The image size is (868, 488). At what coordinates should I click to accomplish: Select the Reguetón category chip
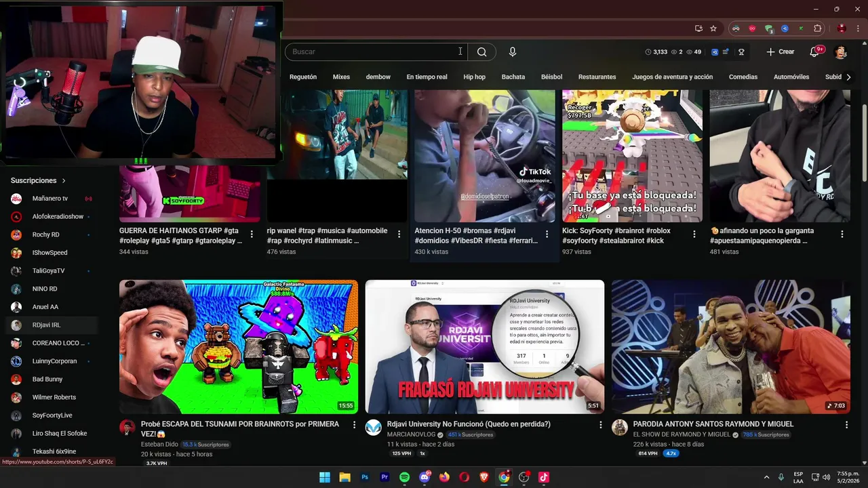(x=303, y=77)
